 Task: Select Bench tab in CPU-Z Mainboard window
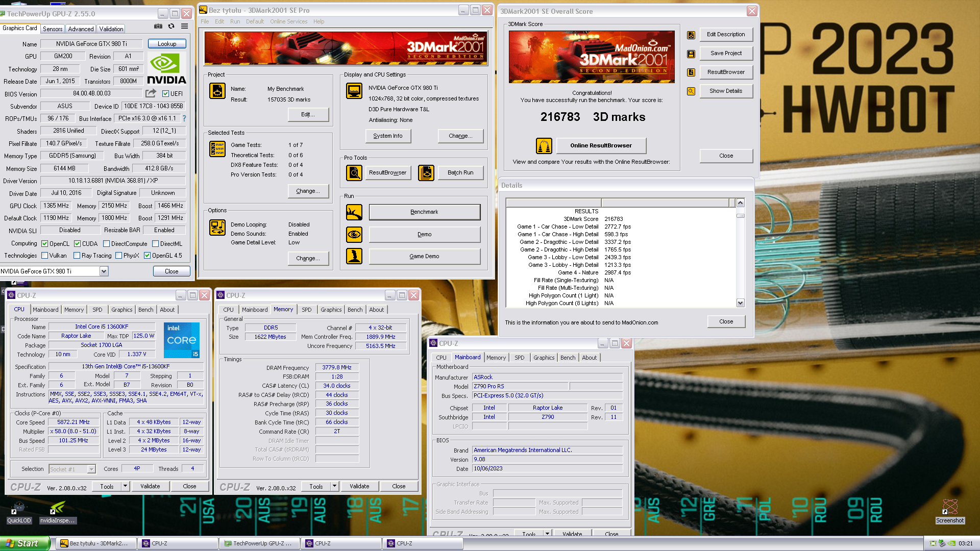point(568,358)
